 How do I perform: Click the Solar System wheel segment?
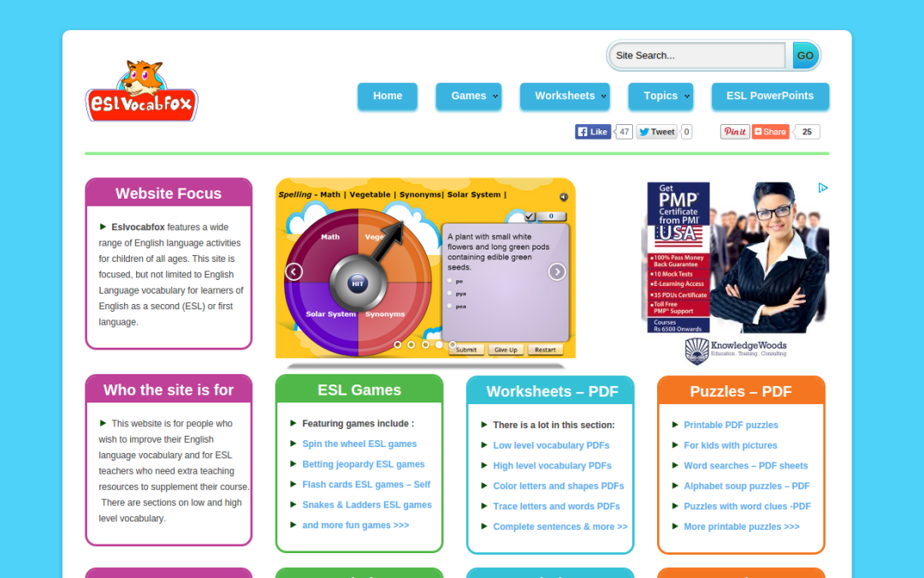click(330, 314)
